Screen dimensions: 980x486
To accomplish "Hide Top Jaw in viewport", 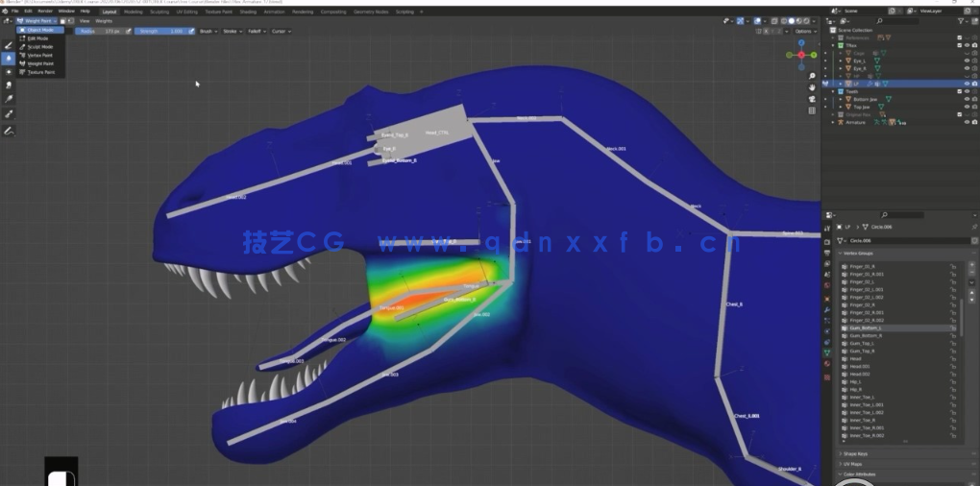I will [967, 107].
